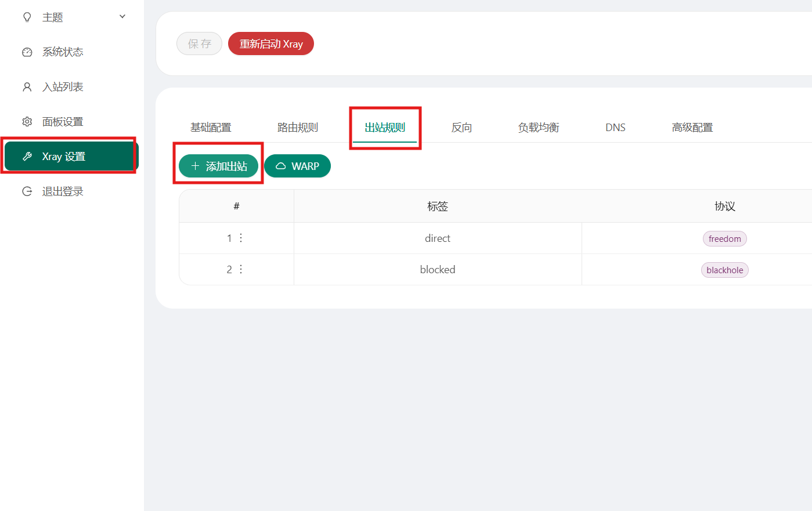Click the cloud icon on WARP button
Viewport: 812px width, 511px height.
tap(282, 166)
